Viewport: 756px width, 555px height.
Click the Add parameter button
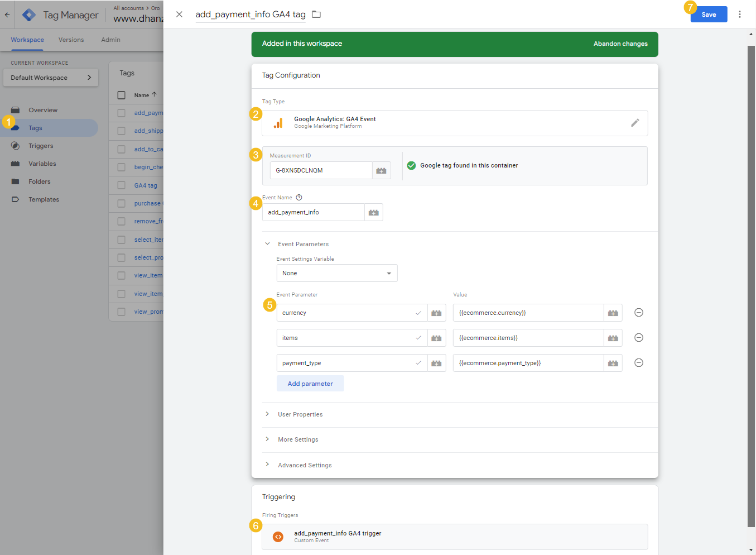tap(310, 384)
